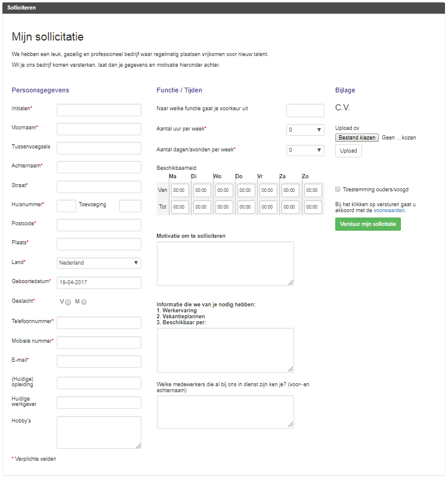Click the Geboortedatum field showing 19-04-2017
This screenshot has height=478, width=448.
(99, 283)
